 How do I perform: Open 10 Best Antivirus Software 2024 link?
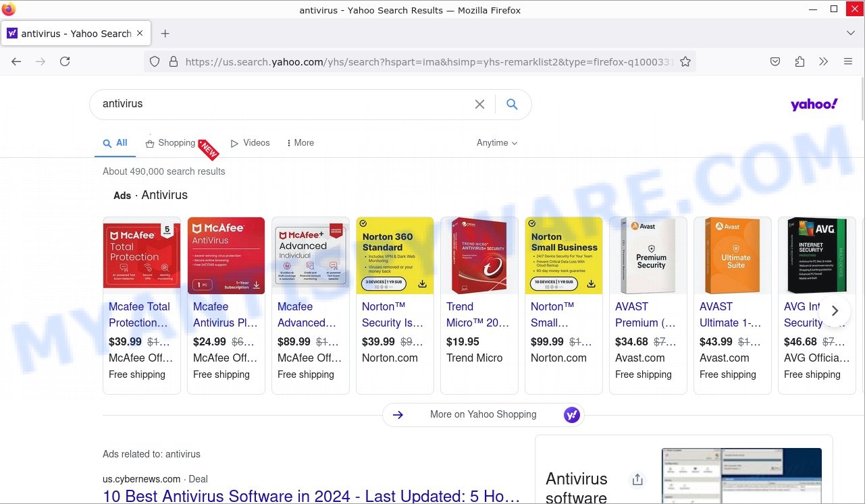(311, 497)
